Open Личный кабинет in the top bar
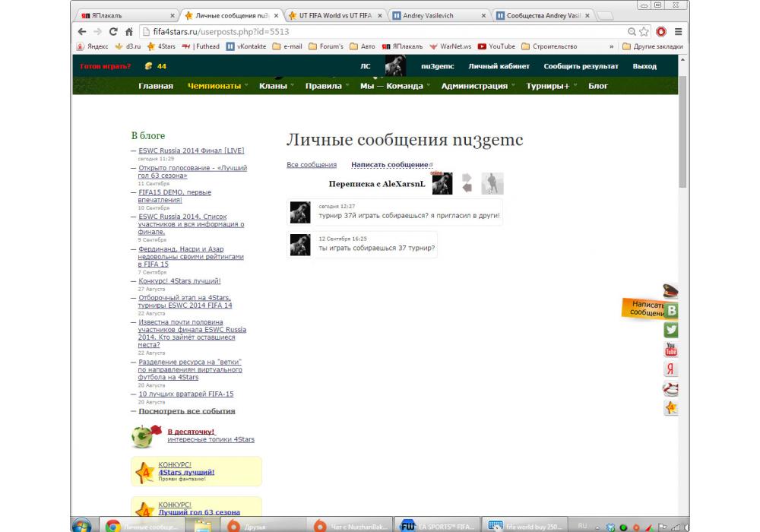 pyautogui.click(x=499, y=66)
